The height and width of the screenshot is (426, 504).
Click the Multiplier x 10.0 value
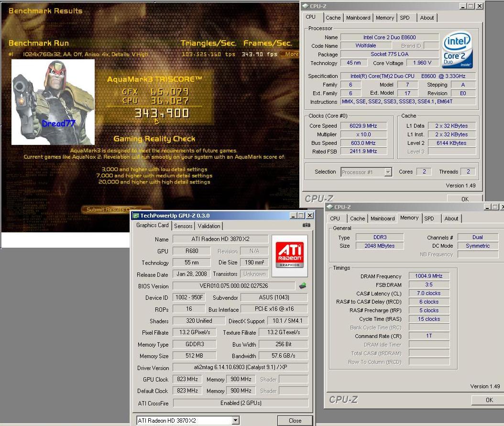[363, 134]
